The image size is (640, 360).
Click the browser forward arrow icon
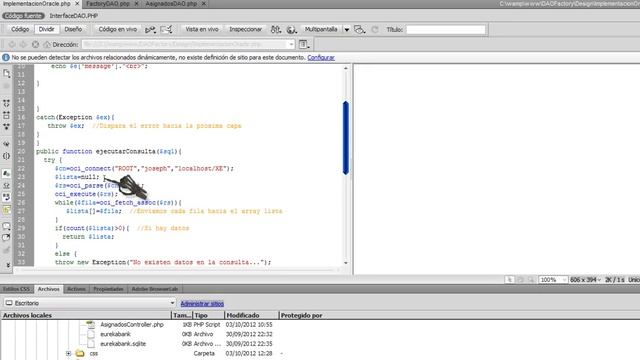point(23,44)
